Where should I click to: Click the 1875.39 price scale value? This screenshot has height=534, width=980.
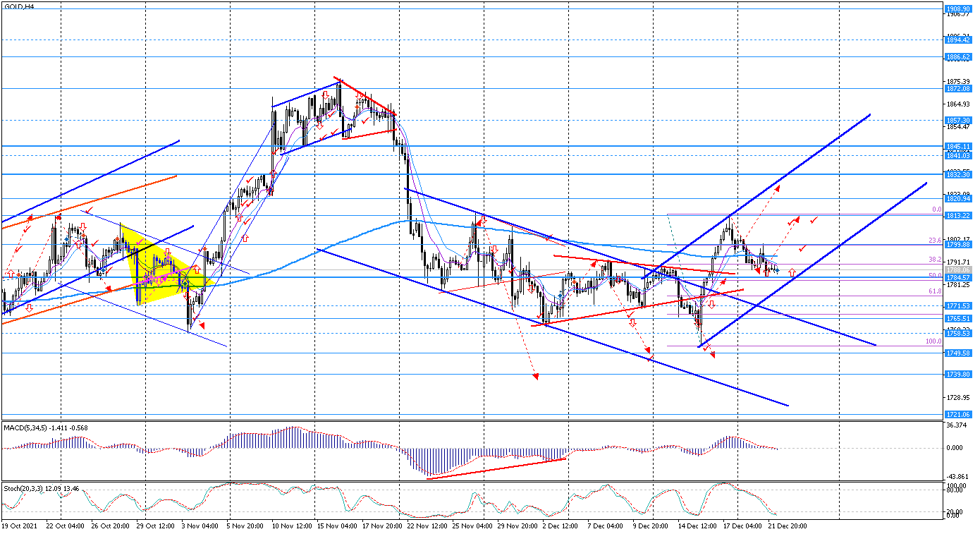(x=958, y=82)
